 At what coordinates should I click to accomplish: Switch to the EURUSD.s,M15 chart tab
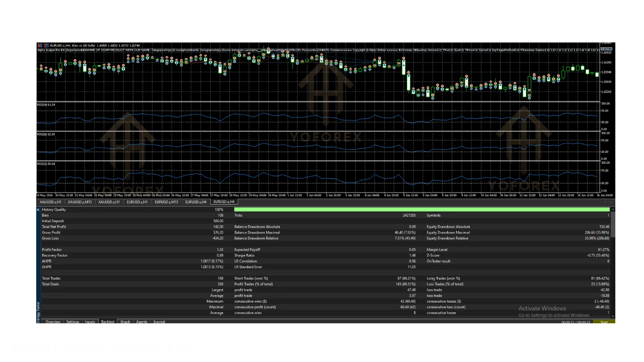[x=166, y=202]
